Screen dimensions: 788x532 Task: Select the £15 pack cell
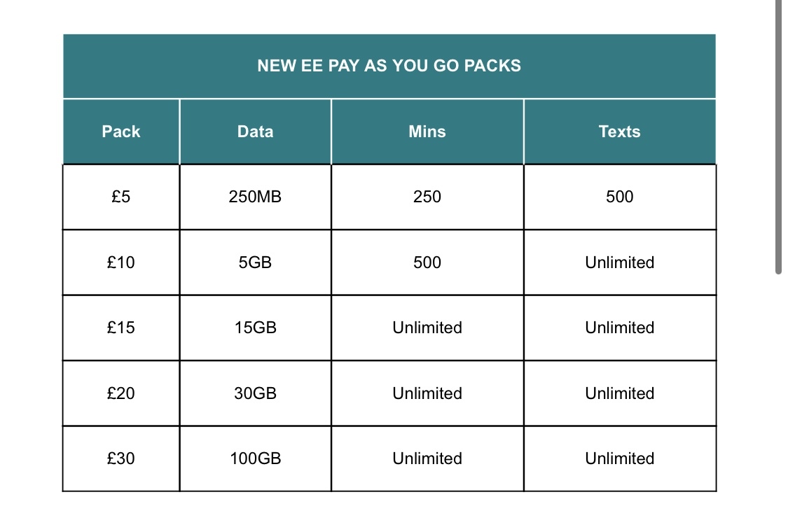pos(121,328)
